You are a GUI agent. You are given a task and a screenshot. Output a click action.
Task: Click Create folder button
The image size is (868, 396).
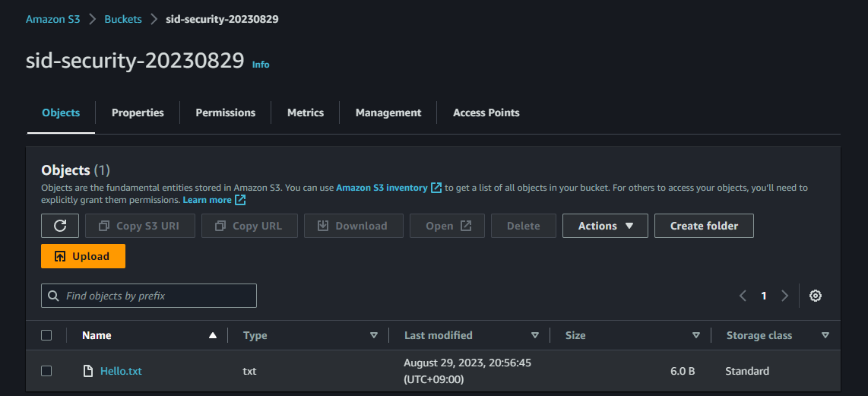(704, 226)
